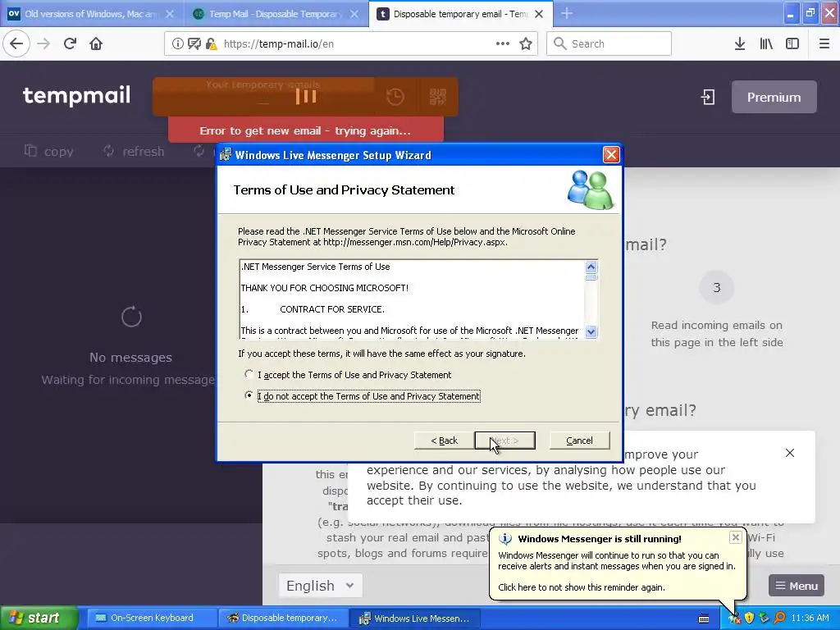Open the Library bookshelf icon
Screen dimensions: 840x630
click(766, 44)
